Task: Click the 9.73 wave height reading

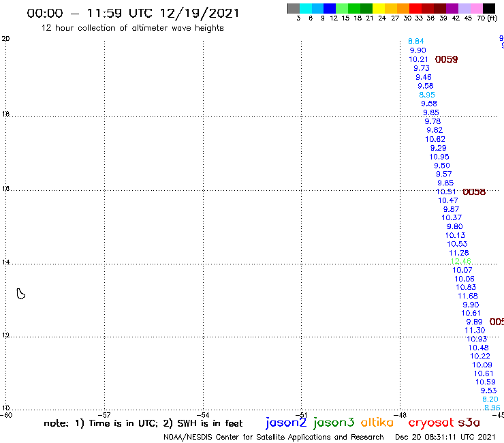Action: coord(422,68)
